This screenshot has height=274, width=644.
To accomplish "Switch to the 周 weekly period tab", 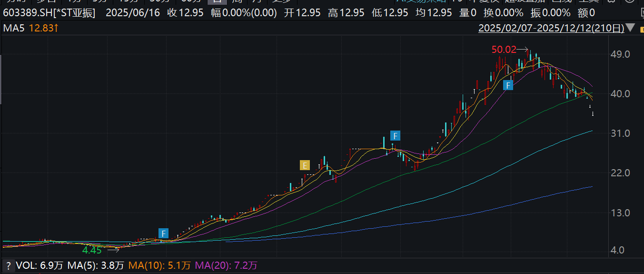I will point(236,1).
